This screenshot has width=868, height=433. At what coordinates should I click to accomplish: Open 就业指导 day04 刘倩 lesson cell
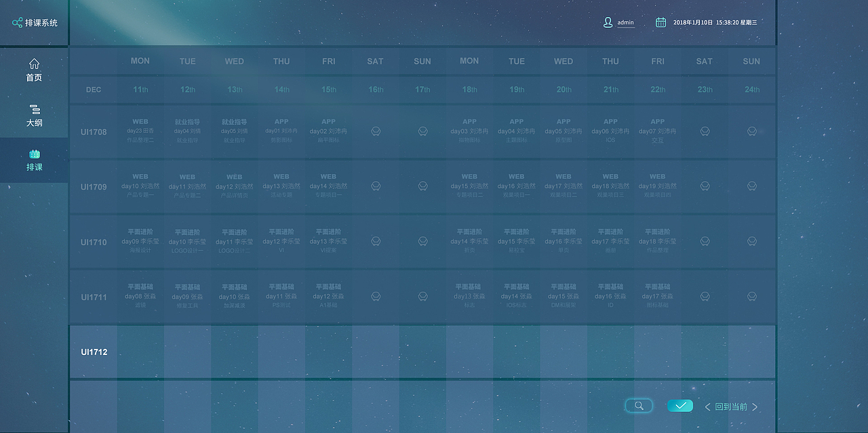point(187,131)
